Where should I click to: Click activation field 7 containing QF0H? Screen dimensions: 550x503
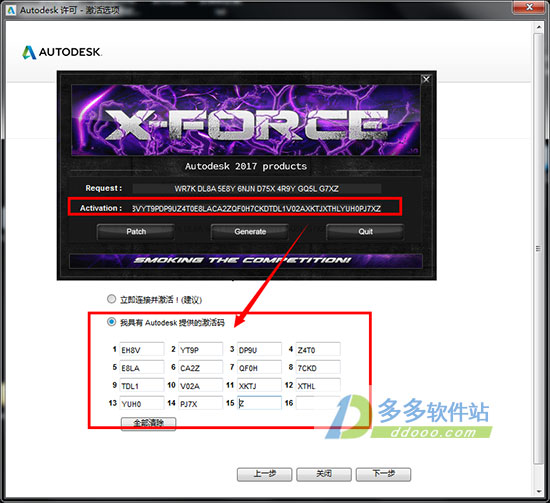coord(259,367)
